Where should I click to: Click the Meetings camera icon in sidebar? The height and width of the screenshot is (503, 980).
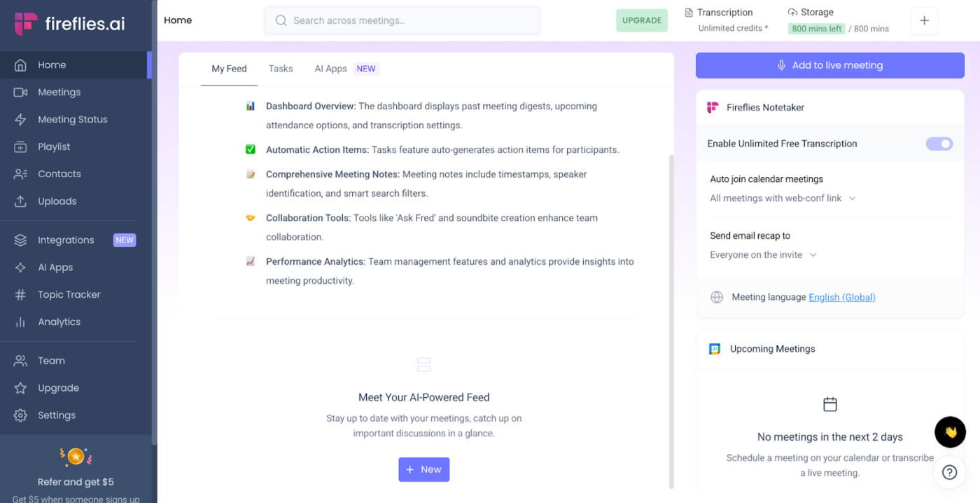20,92
